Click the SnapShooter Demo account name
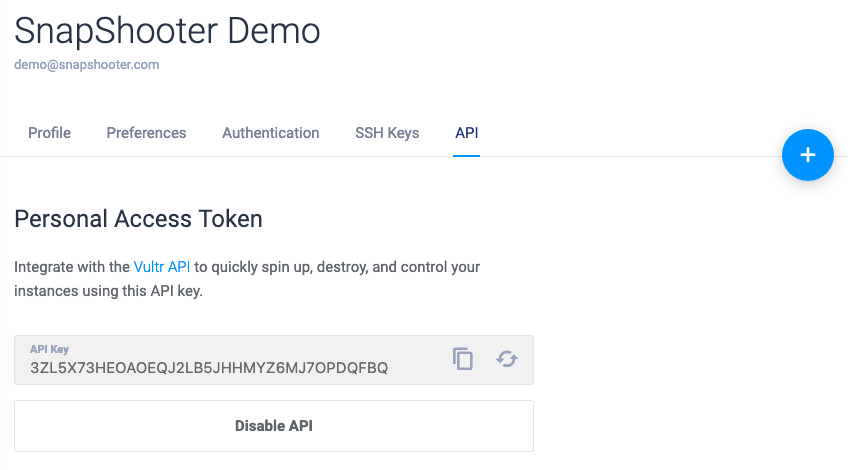 pos(167,31)
